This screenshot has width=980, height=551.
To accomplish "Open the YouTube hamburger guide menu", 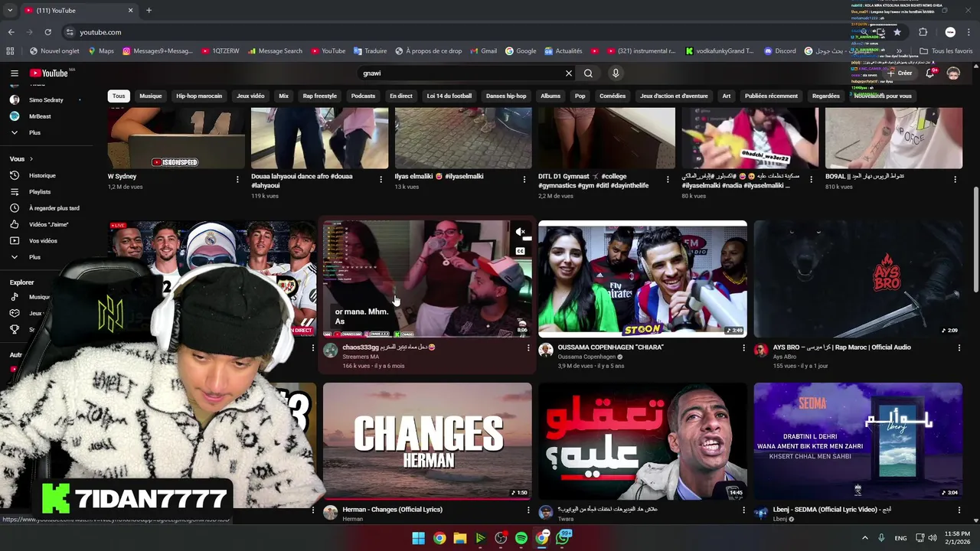I will (x=14, y=73).
